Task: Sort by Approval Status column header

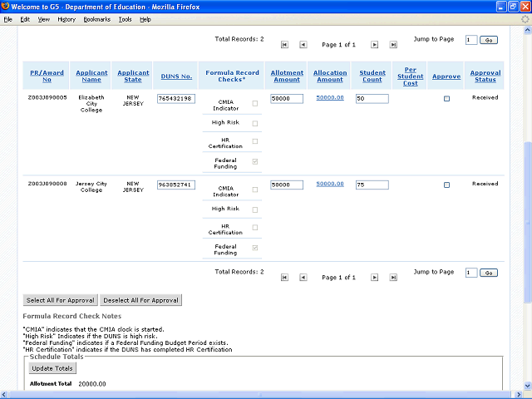Action: coord(485,76)
